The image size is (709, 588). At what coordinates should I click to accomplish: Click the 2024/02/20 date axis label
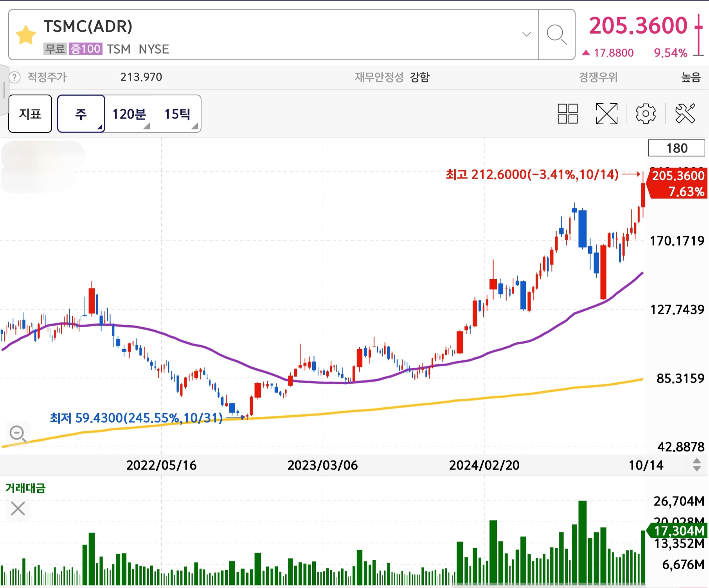click(484, 465)
